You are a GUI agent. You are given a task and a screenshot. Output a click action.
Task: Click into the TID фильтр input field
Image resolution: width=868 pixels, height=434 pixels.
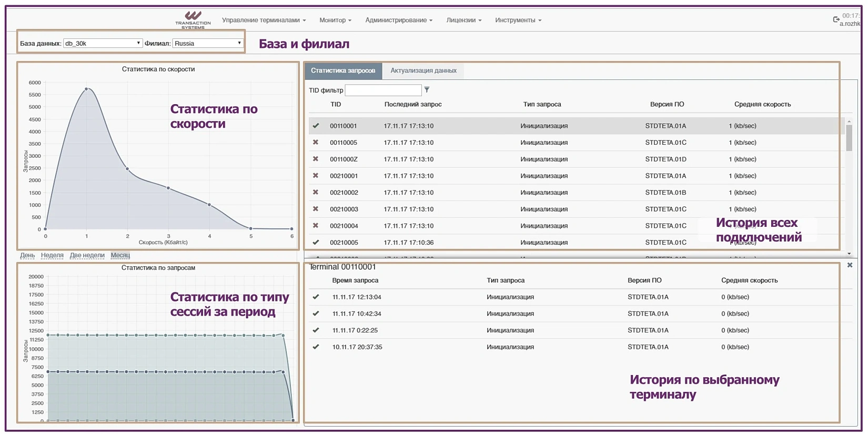(x=383, y=90)
